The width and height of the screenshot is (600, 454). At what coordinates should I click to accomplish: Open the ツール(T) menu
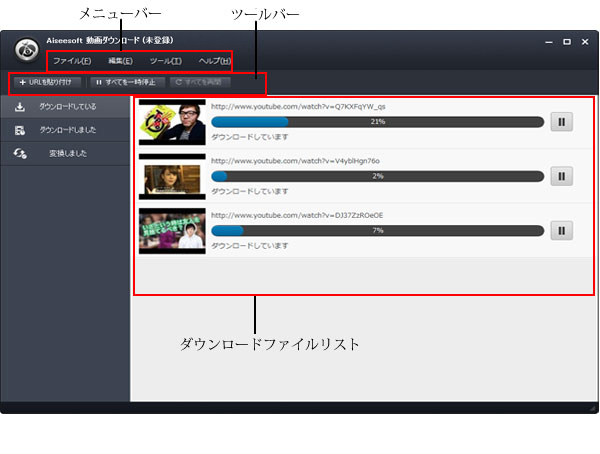[x=165, y=61]
